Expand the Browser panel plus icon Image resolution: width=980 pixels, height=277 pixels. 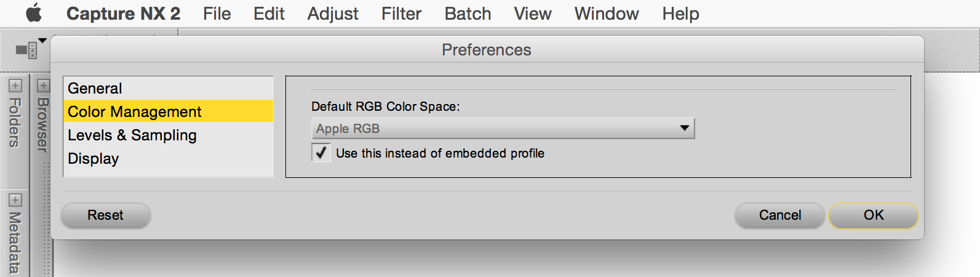pos(43,86)
